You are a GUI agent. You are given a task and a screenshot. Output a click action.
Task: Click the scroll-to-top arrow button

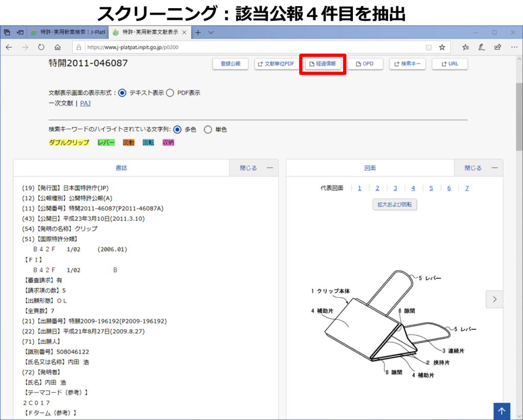[x=502, y=411]
